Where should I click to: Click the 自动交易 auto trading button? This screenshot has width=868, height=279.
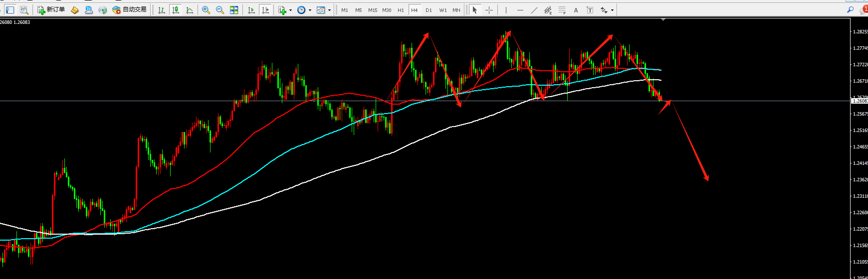[x=130, y=10]
